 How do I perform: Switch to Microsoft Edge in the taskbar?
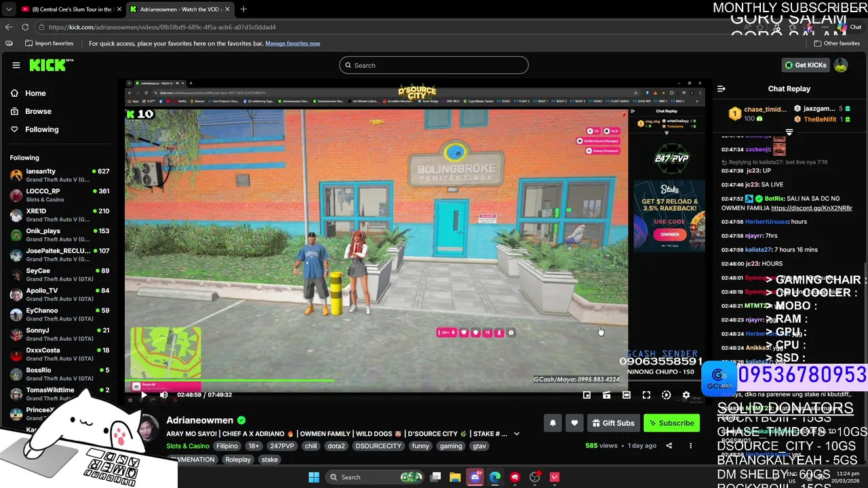[495, 477]
